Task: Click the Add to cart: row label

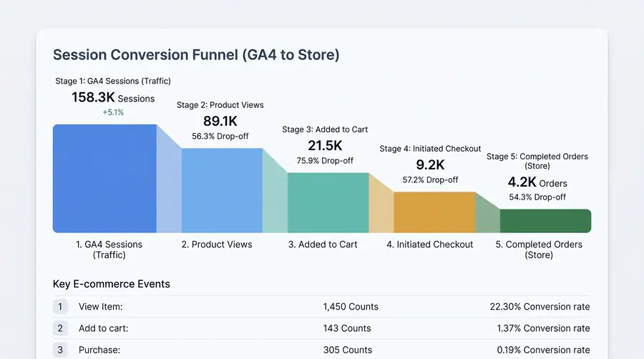Action: tap(104, 328)
